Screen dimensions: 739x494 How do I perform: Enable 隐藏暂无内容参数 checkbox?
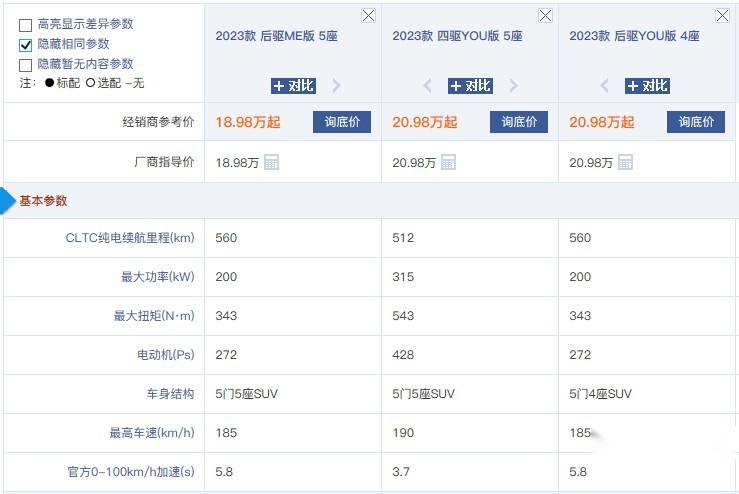pyautogui.click(x=25, y=65)
